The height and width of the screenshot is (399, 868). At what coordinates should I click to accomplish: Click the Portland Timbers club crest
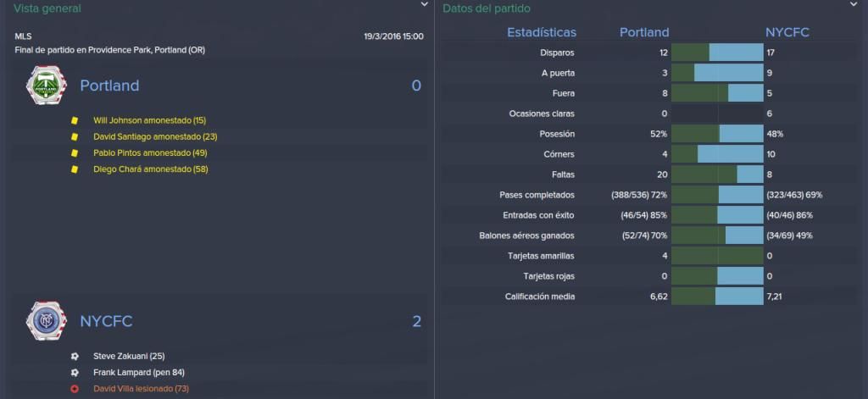[x=47, y=86]
